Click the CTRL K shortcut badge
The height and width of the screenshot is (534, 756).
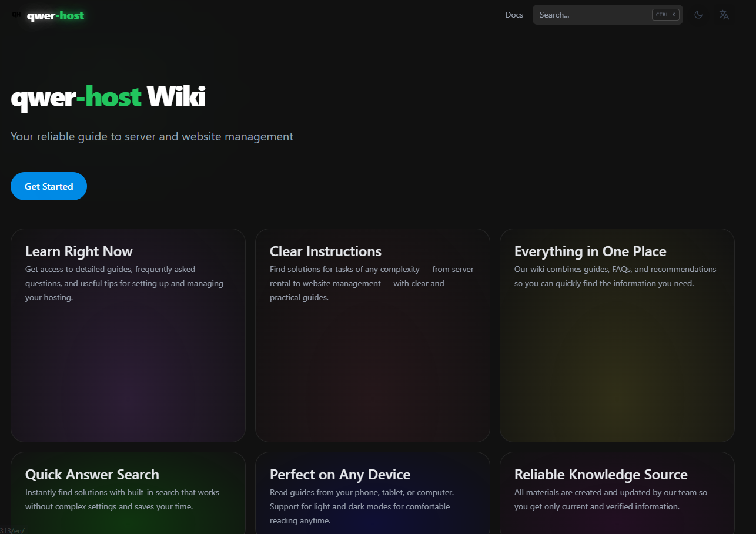click(665, 14)
